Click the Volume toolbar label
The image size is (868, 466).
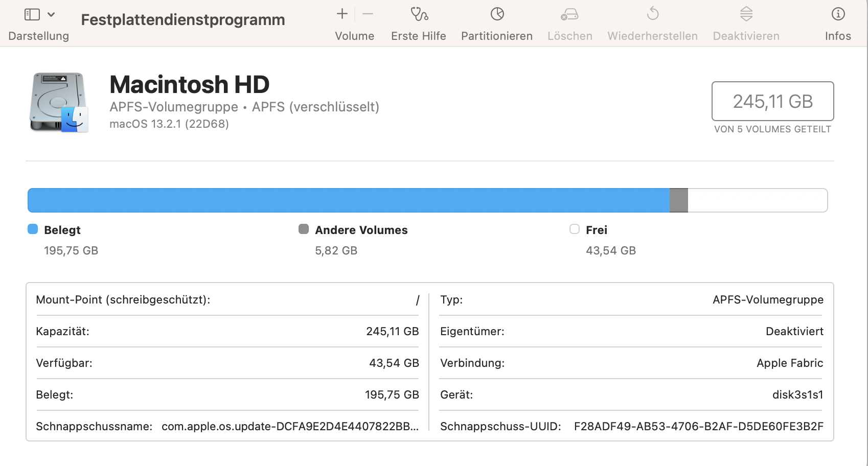click(355, 36)
